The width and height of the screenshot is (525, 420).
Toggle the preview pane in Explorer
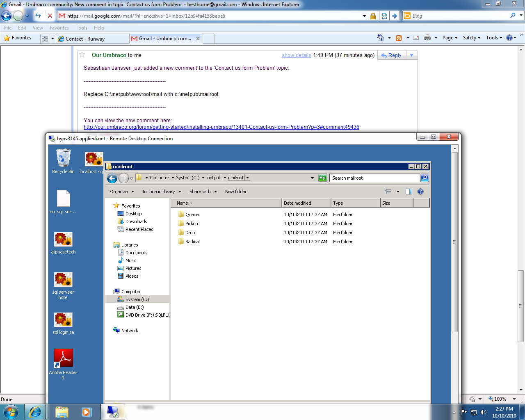pos(409,192)
